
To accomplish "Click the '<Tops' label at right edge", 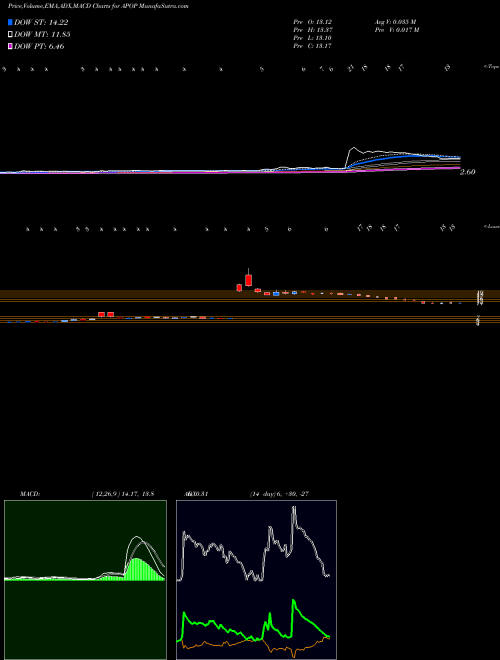I will (492, 67).
